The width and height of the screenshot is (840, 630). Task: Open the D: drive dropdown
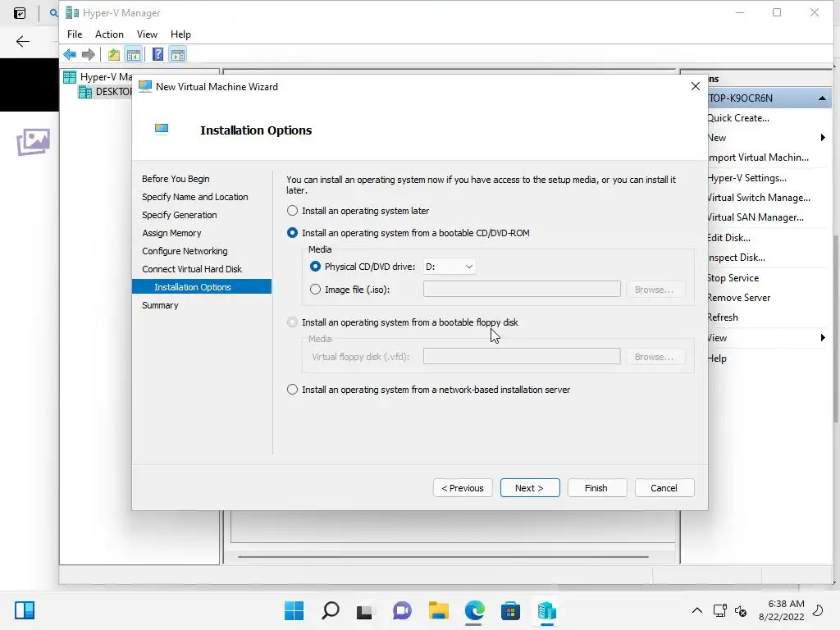pyautogui.click(x=449, y=267)
